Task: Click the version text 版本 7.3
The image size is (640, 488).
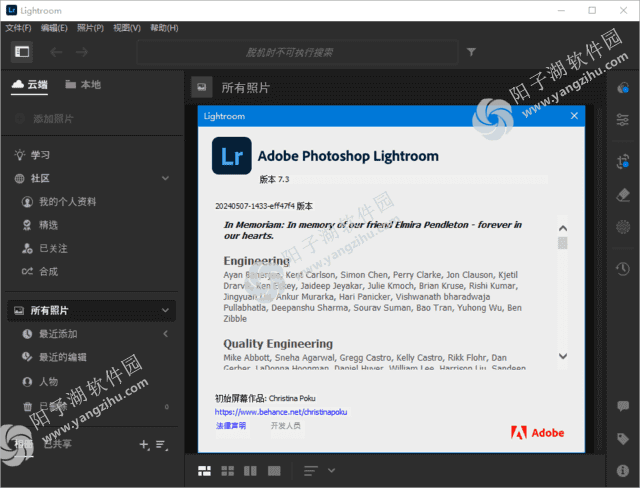Action: click(x=274, y=179)
